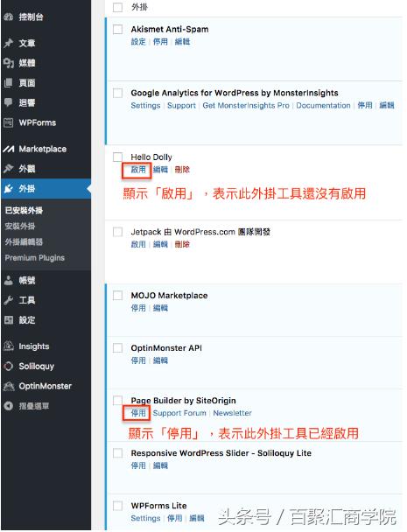Screen dimensions: 407x532
Task: Click the 摺疊選單 collapse menu icon
Action: [9, 406]
